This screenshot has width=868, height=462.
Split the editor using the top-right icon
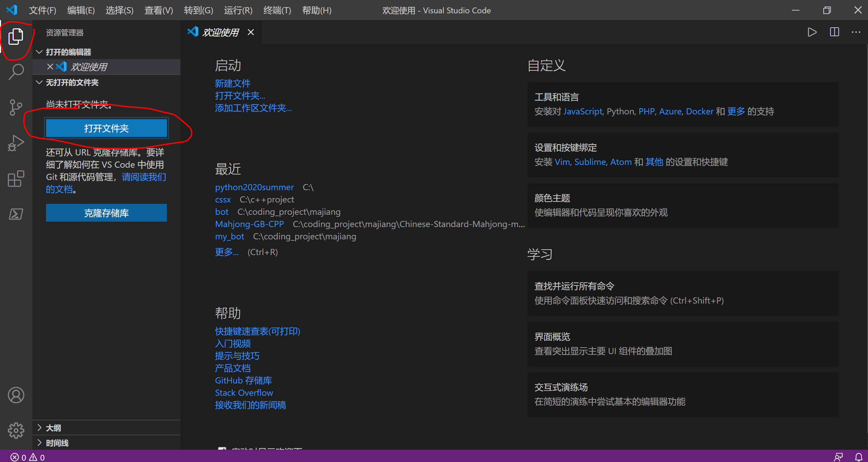pos(835,32)
